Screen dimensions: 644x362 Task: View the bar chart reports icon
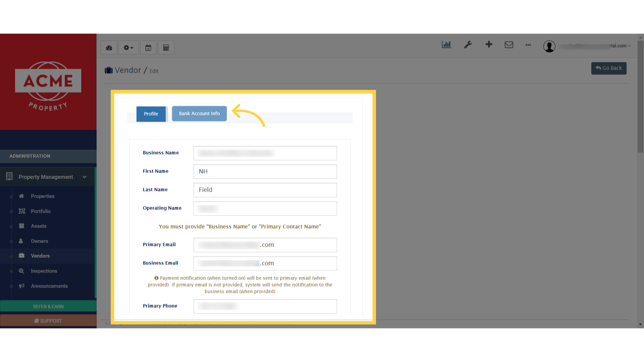click(x=446, y=45)
